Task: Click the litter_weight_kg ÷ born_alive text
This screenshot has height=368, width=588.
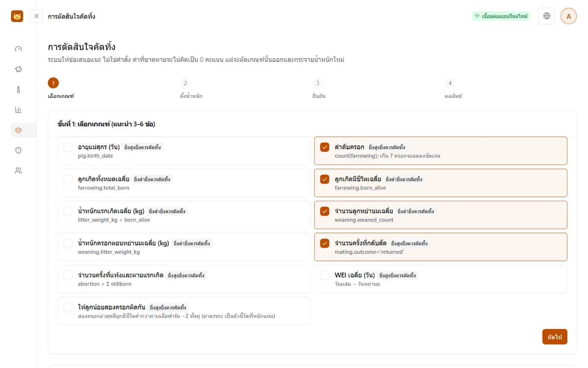Action: pos(114,220)
